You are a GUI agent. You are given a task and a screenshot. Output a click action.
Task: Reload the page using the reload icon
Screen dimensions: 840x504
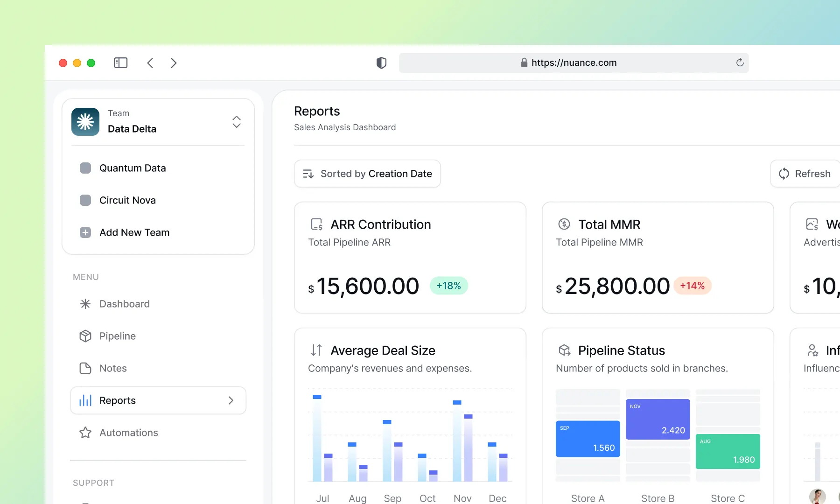740,63
